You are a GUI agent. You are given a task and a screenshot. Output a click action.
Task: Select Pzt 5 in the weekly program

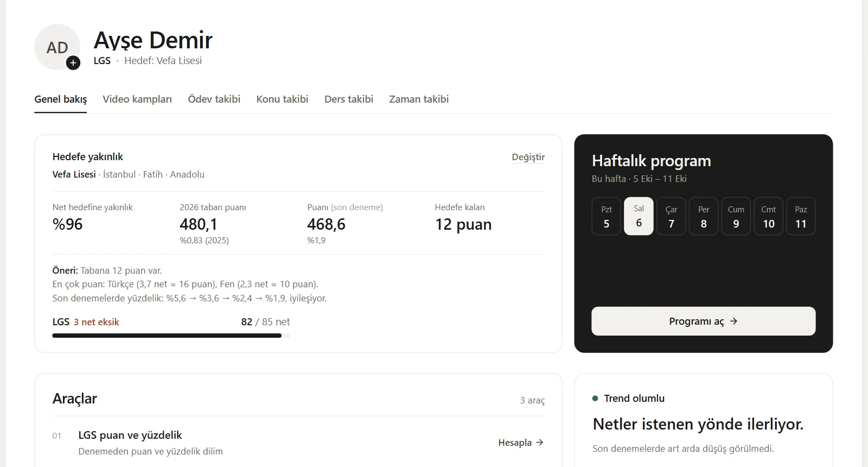point(607,216)
